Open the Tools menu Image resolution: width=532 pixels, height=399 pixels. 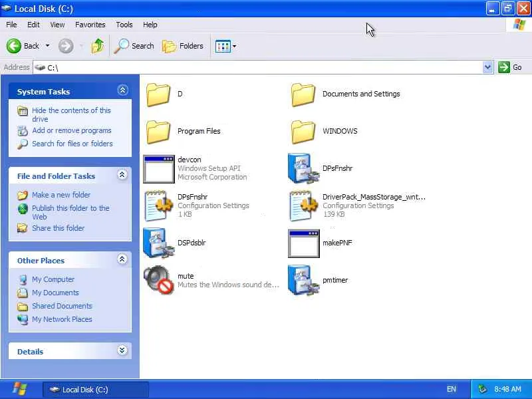coord(124,25)
